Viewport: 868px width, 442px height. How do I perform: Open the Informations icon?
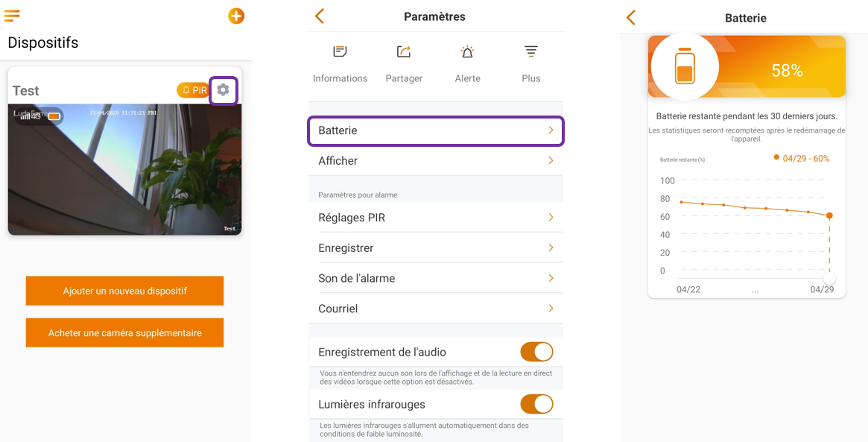click(340, 52)
